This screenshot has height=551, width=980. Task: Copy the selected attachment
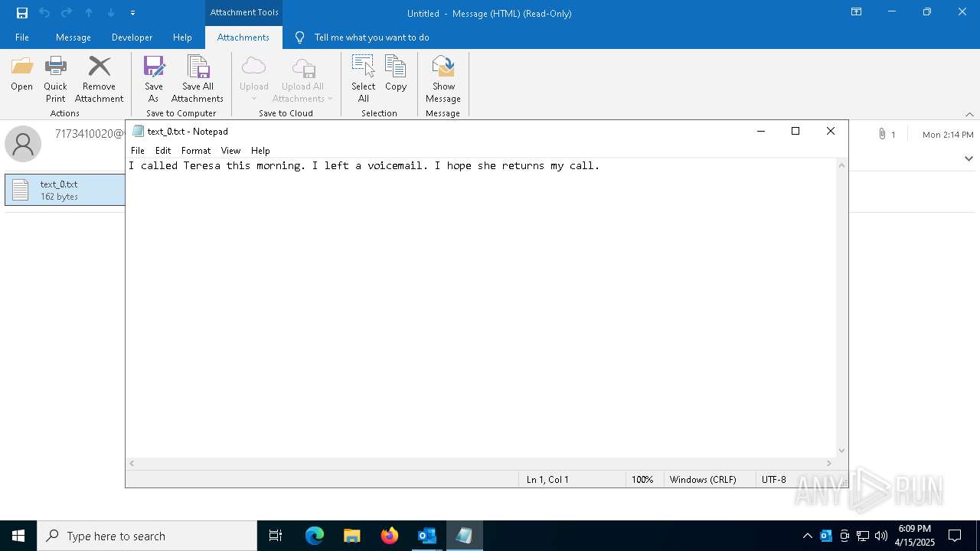tap(396, 74)
